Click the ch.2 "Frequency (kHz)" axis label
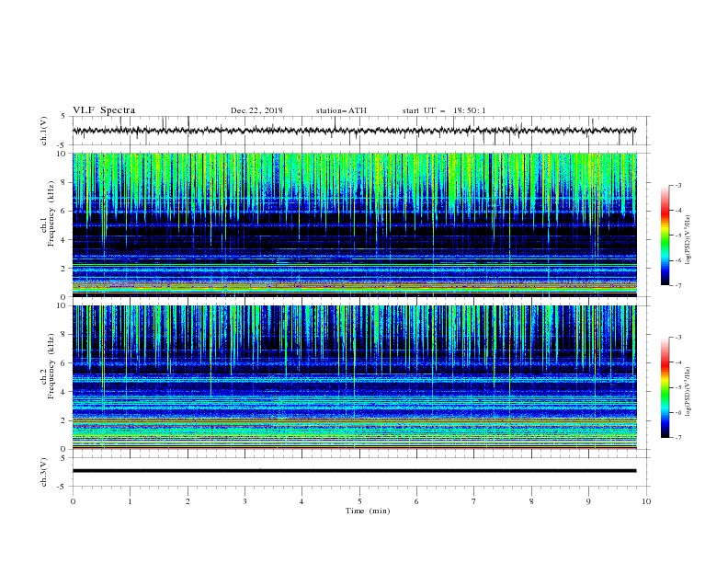Screen dimensions: 728x563 [51, 366]
